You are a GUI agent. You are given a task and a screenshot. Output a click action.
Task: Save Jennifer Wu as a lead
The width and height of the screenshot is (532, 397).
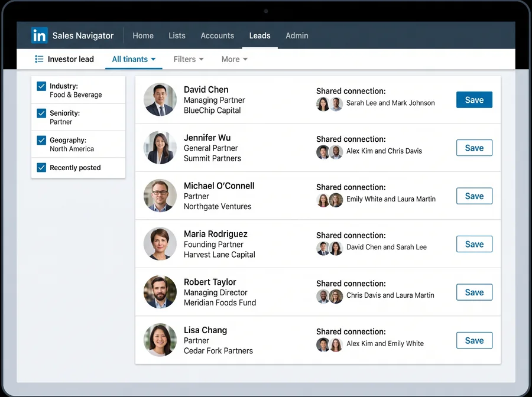(x=474, y=148)
